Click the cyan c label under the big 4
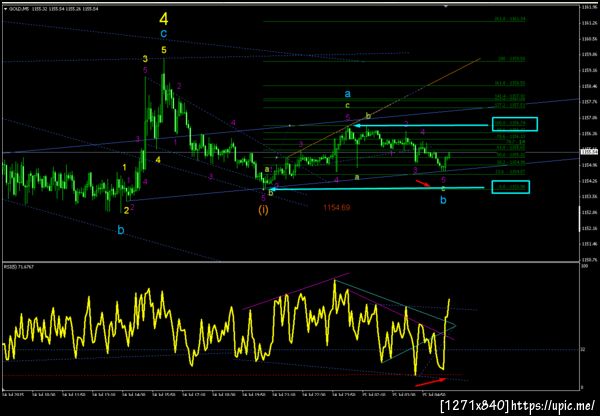The image size is (600, 416). click(163, 34)
